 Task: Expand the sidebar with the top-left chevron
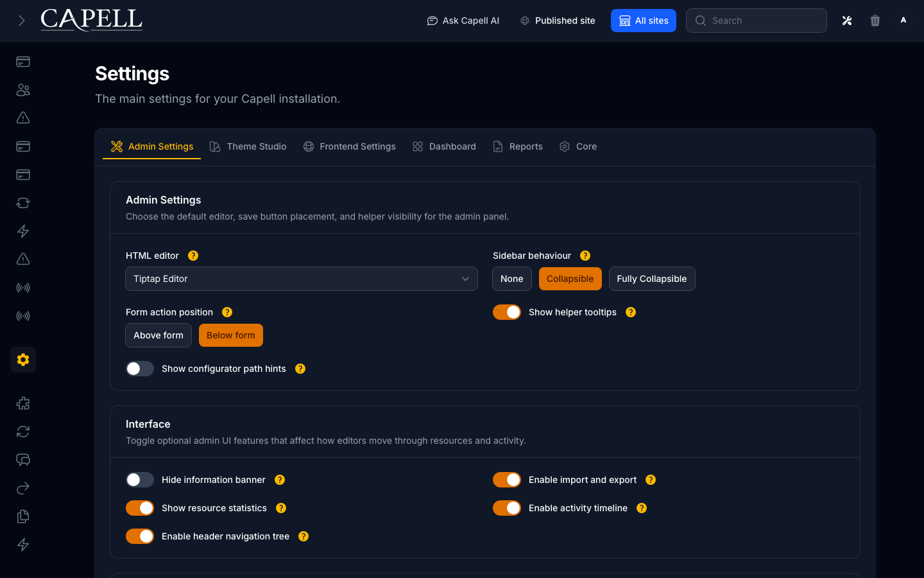(x=22, y=21)
